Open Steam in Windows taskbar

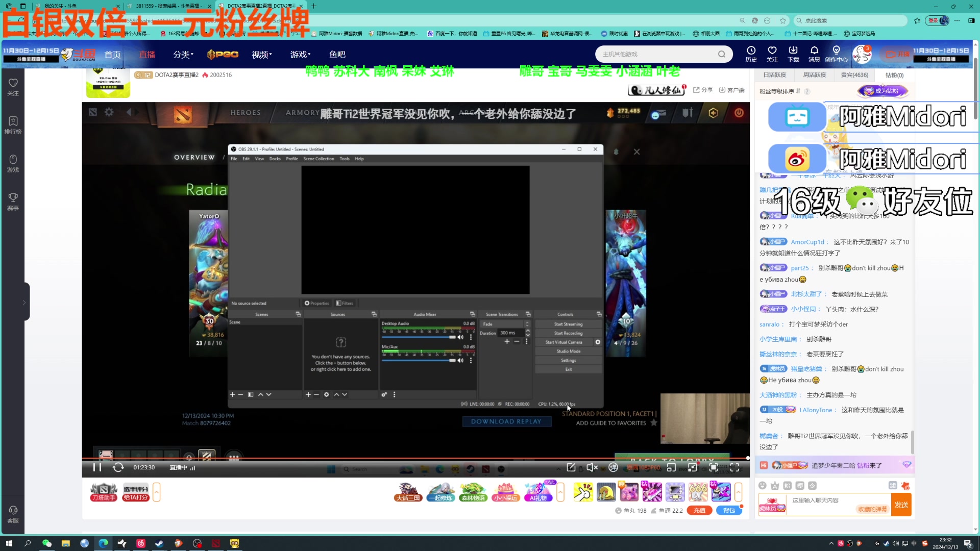159,543
